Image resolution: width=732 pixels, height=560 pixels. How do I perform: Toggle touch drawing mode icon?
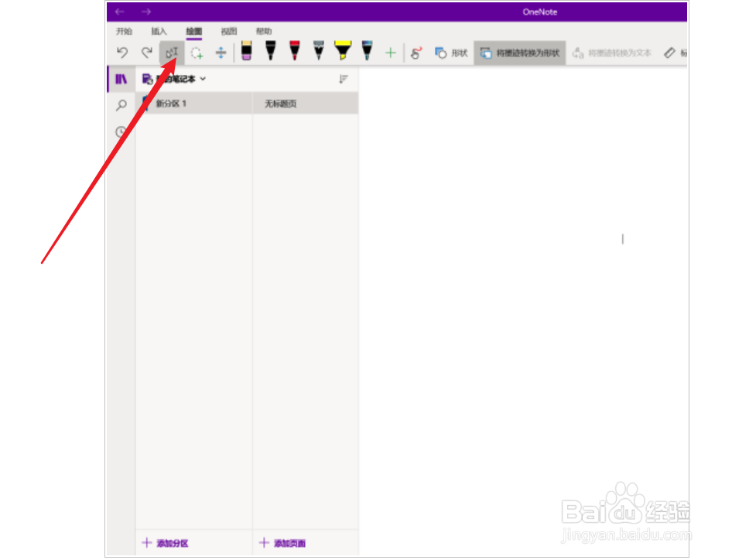click(x=416, y=53)
